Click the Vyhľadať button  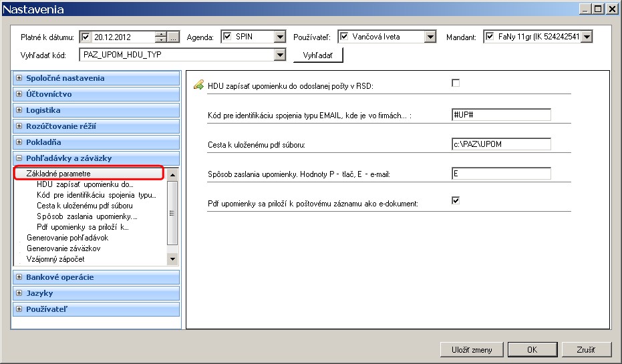(x=318, y=55)
